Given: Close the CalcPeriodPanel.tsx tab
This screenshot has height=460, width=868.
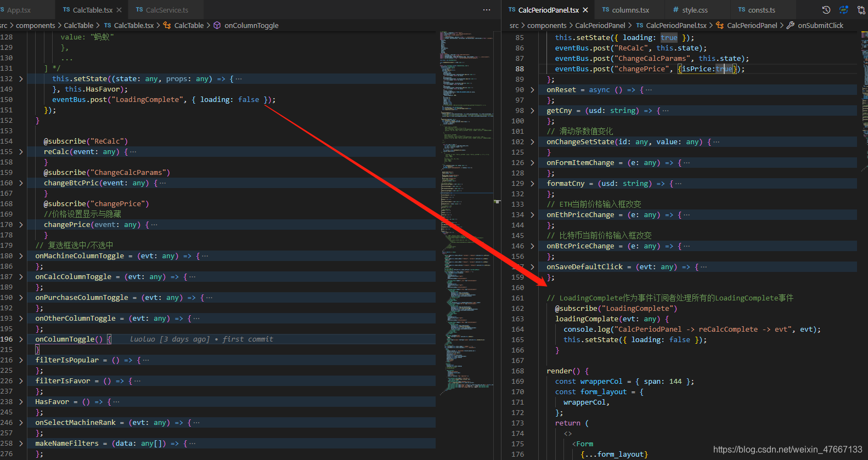Looking at the screenshot, I should click(585, 10).
